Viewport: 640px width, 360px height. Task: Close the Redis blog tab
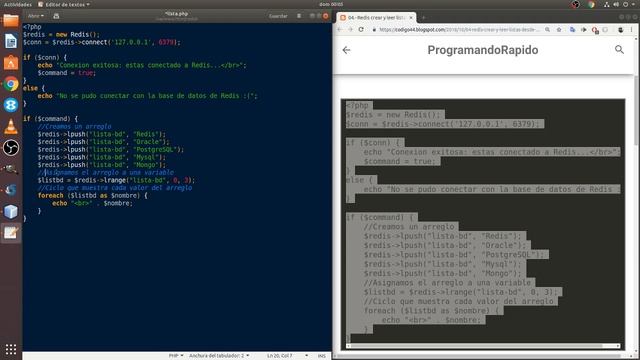point(411,18)
